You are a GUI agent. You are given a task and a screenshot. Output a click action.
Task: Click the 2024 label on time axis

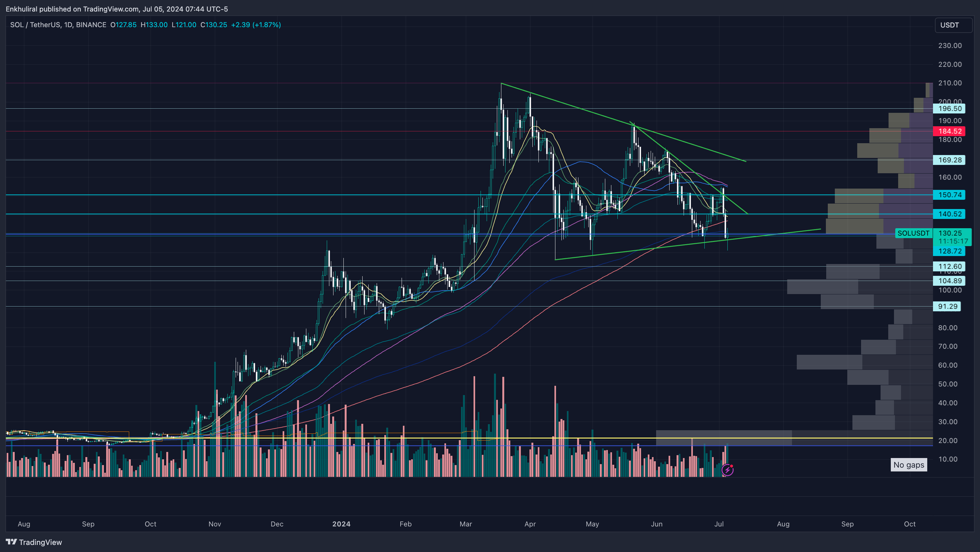(341, 524)
